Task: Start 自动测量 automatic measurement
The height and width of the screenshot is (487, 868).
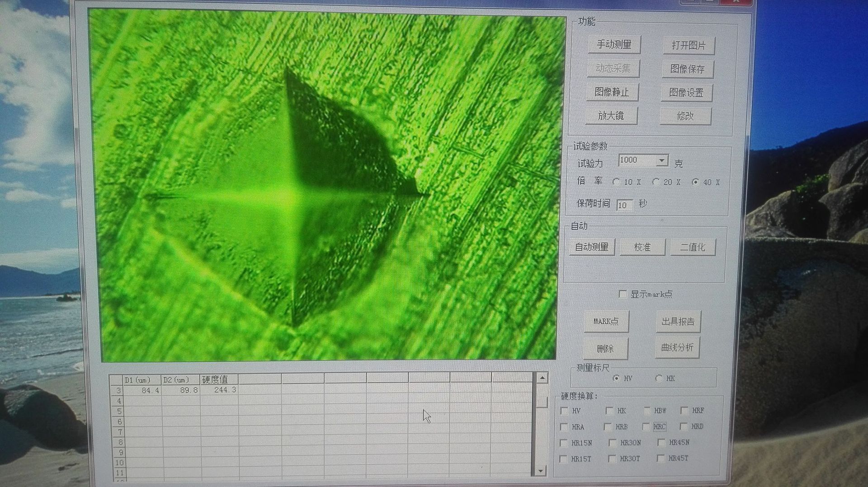Action: point(592,247)
